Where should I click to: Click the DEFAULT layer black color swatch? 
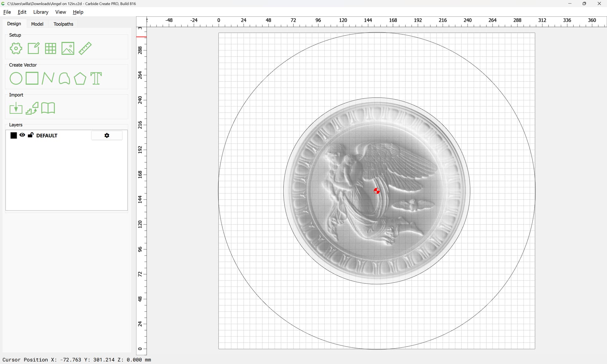[x=14, y=135]
